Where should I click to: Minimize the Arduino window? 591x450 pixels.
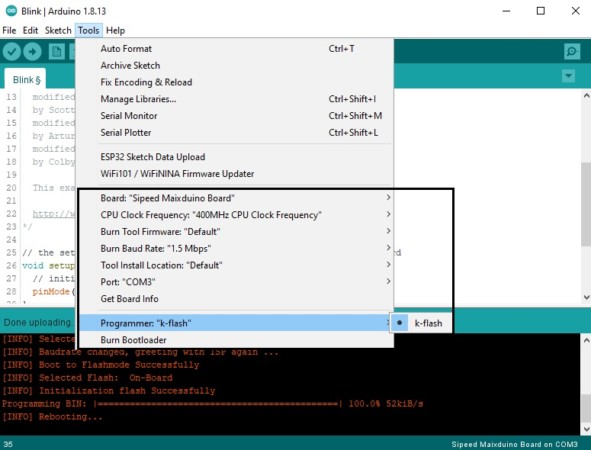point(506,11)
